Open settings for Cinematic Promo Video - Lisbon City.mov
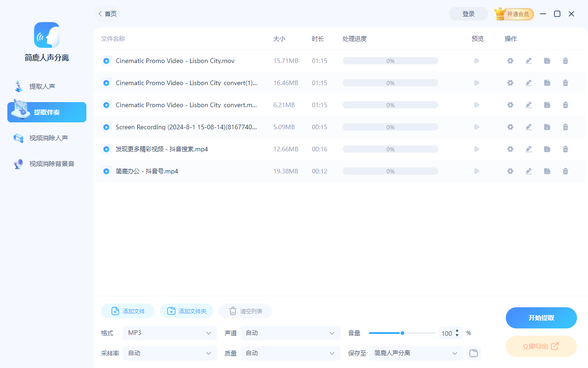This screenshot has width=588, height=368. (510, 60)
